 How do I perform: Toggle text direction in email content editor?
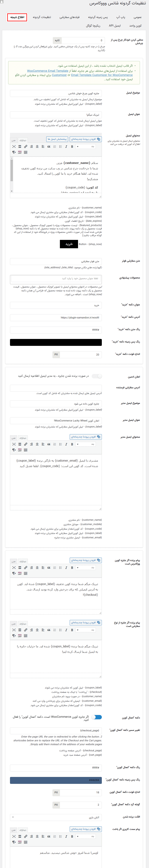14,152
